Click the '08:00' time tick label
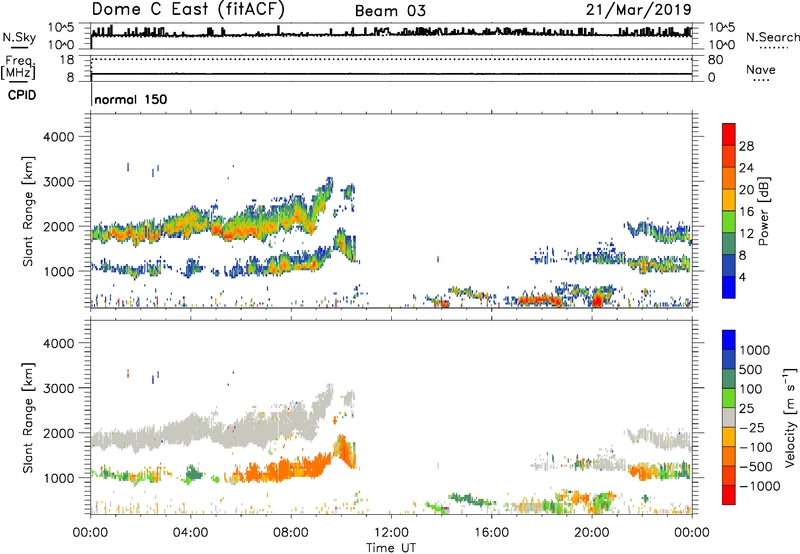 (290, 533)
